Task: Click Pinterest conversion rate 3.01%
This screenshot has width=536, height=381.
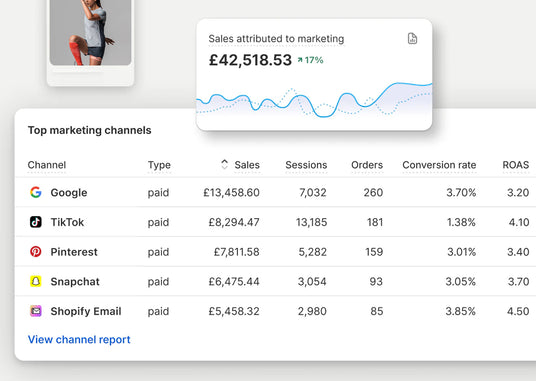Action: (461, 252)
